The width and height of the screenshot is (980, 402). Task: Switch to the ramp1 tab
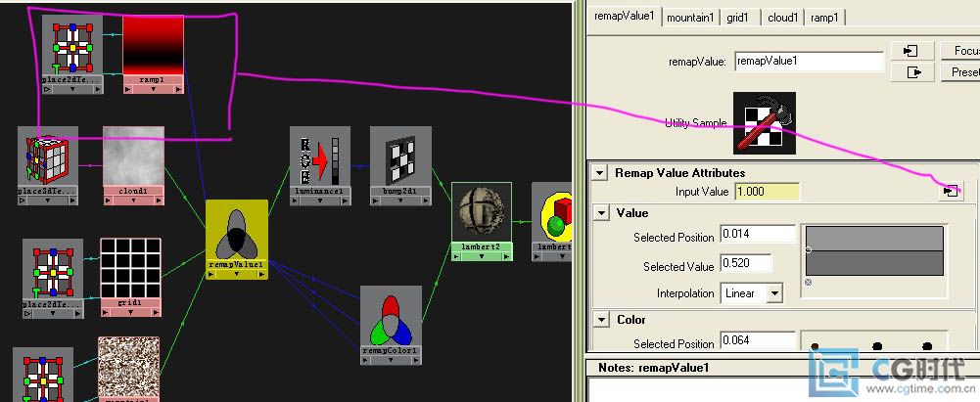coord(824,18)
